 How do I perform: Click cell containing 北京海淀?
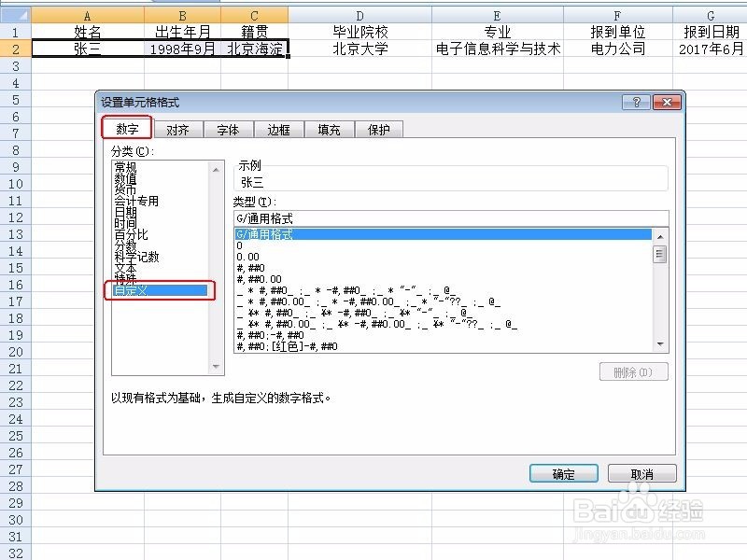[x=254, y=49]
